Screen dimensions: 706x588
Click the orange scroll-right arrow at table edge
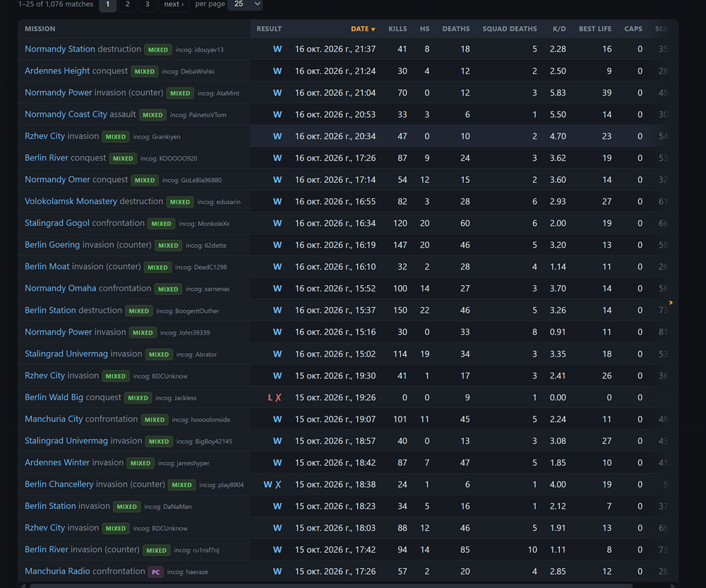(x=671, y=303)
